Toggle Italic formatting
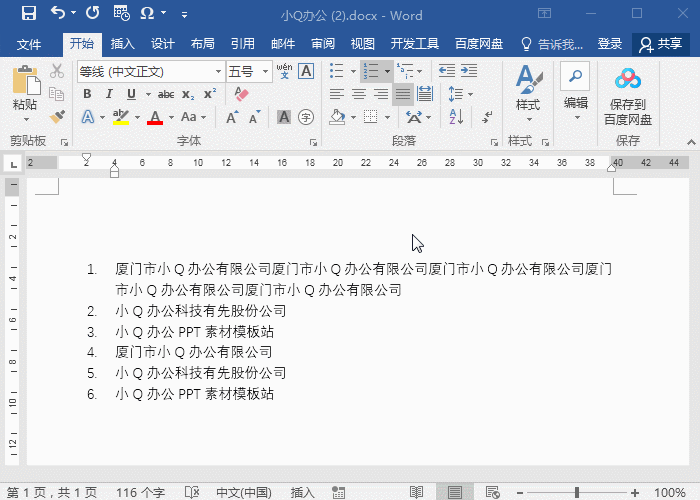This screenshot has height=500, width=700. (107, 94)
